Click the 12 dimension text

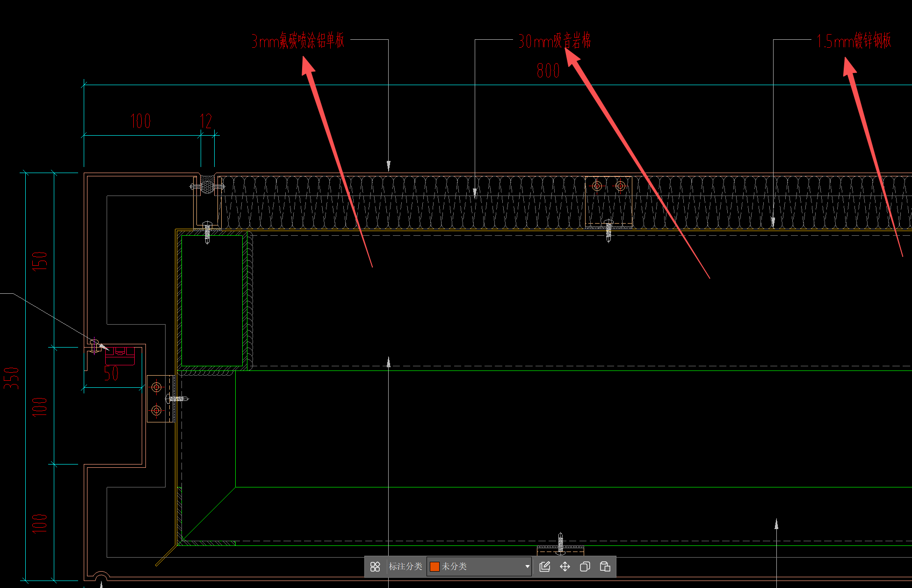click(x=206, y=121)
